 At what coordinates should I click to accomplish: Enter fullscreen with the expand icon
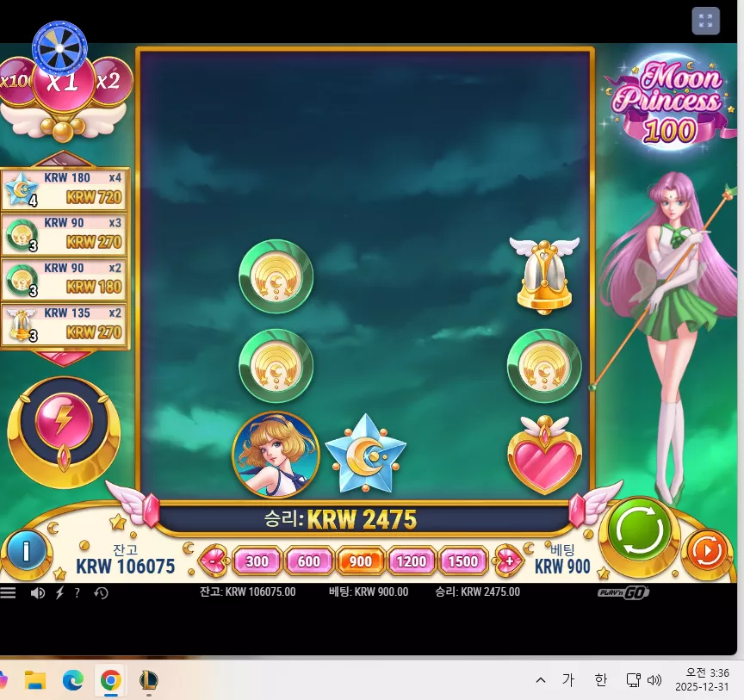tap(705, 21)
